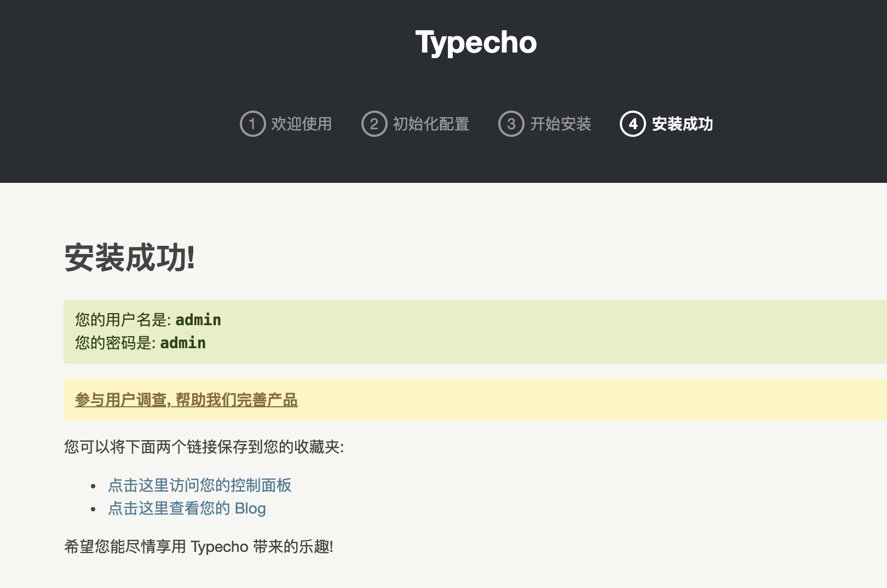Click the 您的密码是 label text
Viewport: 887px width, 588px height.
pyautogui.click(x=116, y=343)
